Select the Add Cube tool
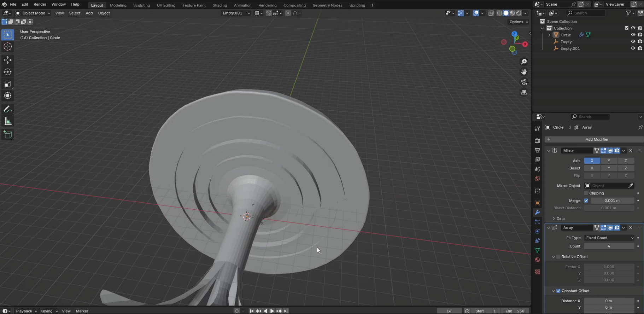The image size is (644, 314). (8, 135)
